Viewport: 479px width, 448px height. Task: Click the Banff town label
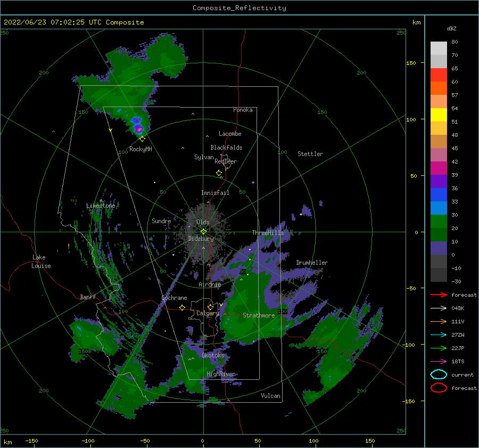[x=88, y=297]
